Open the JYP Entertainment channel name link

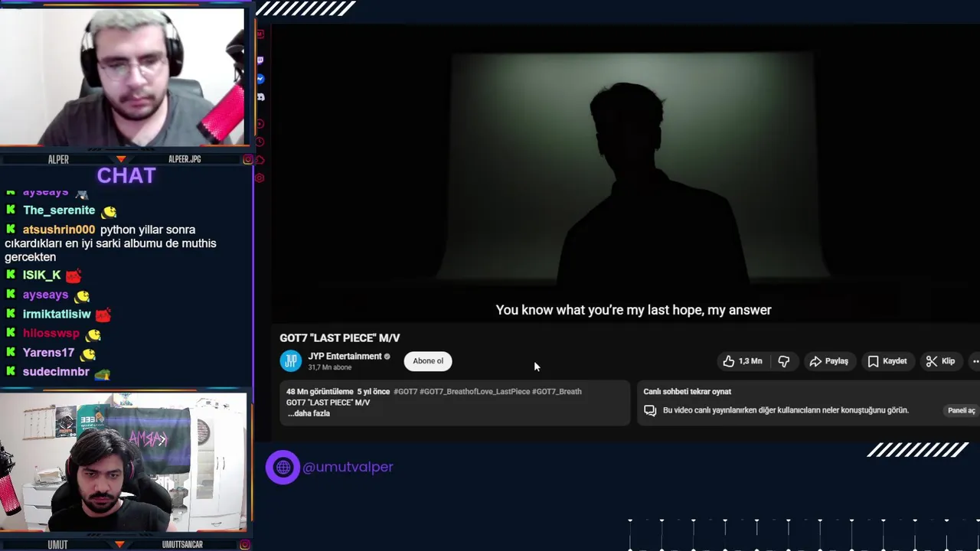click(x=345, y=356)
